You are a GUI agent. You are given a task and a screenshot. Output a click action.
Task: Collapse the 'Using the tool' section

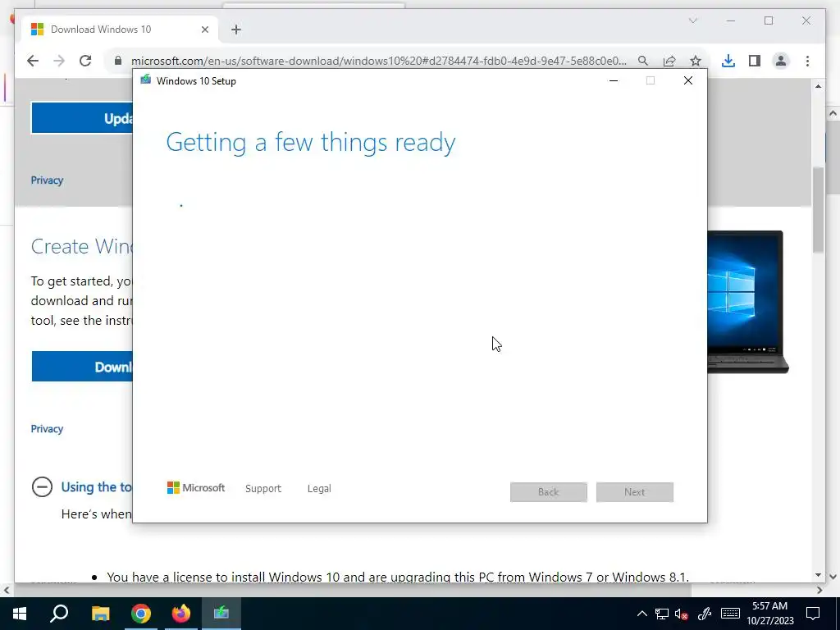tap(42, 487)
